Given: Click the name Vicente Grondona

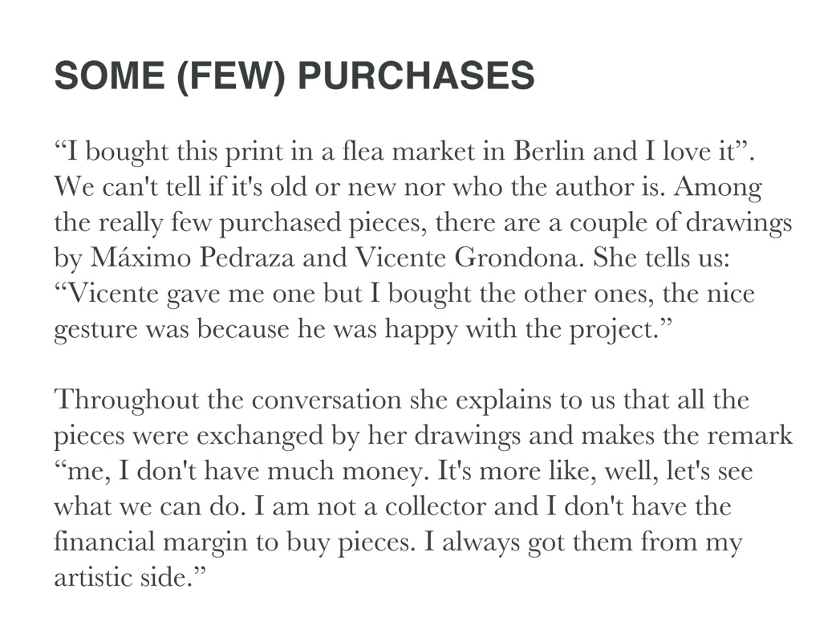Looking at the screenshot, I should (x=469, y=258).
